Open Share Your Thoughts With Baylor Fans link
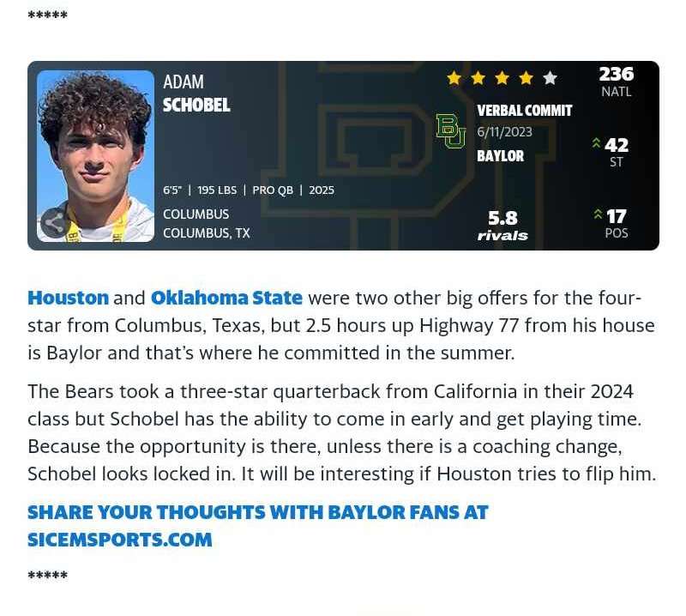The image size is (686, 616). coord(258,512)
